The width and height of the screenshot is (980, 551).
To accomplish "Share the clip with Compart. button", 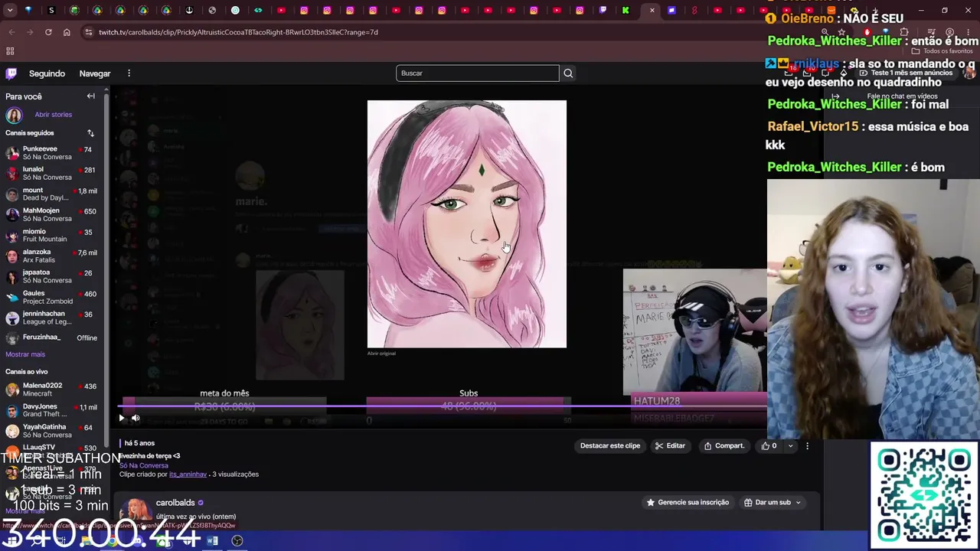I will click(x=724, y=446).
